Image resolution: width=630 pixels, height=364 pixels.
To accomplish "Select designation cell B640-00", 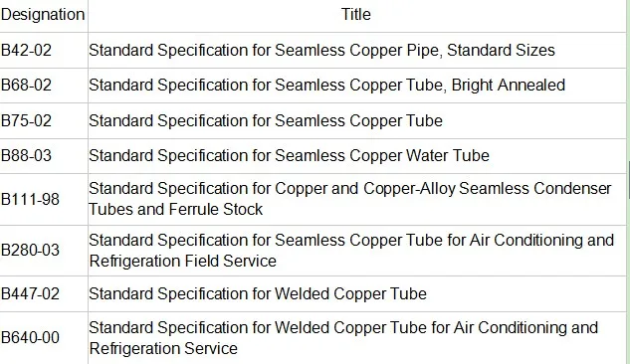I will point(44,338).
